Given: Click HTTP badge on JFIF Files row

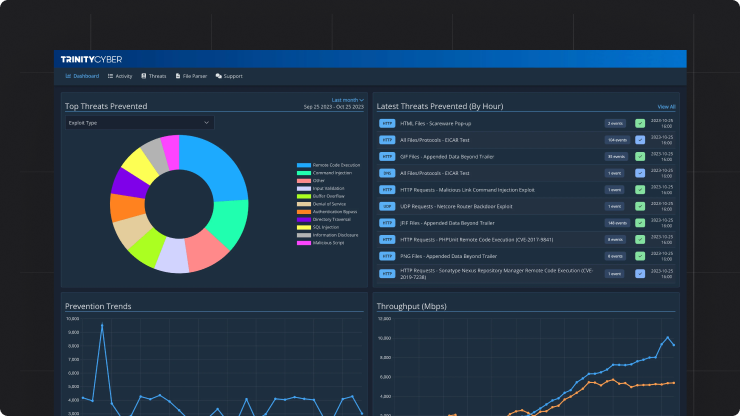Looking at the screenshot, I should tap(387, 223).
